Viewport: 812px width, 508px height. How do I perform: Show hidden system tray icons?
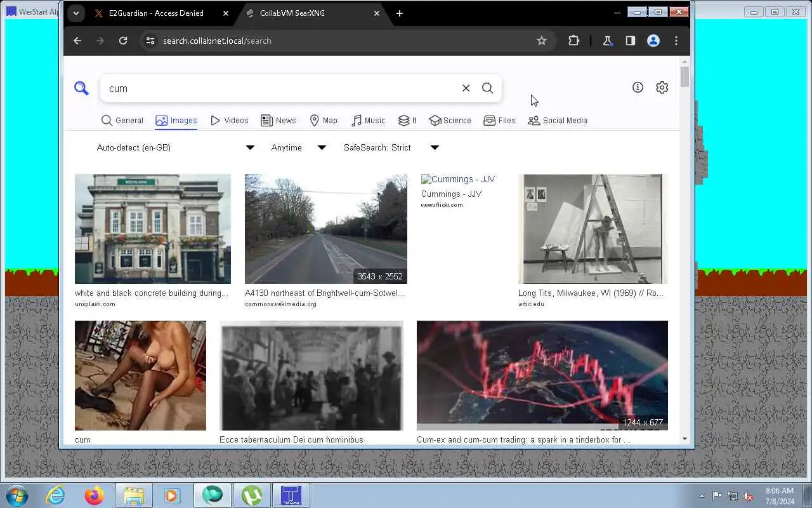coord(702,496)
